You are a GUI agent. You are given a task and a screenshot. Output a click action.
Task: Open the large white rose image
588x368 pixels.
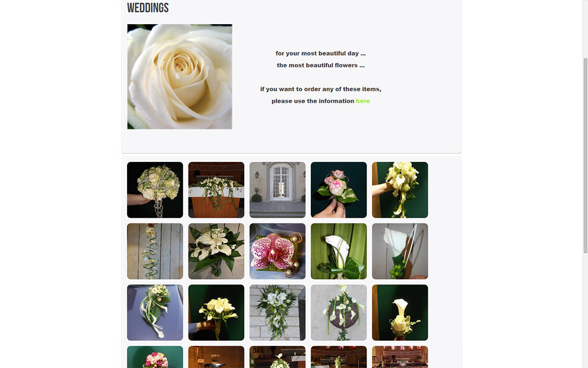click(x=180, y=77)
